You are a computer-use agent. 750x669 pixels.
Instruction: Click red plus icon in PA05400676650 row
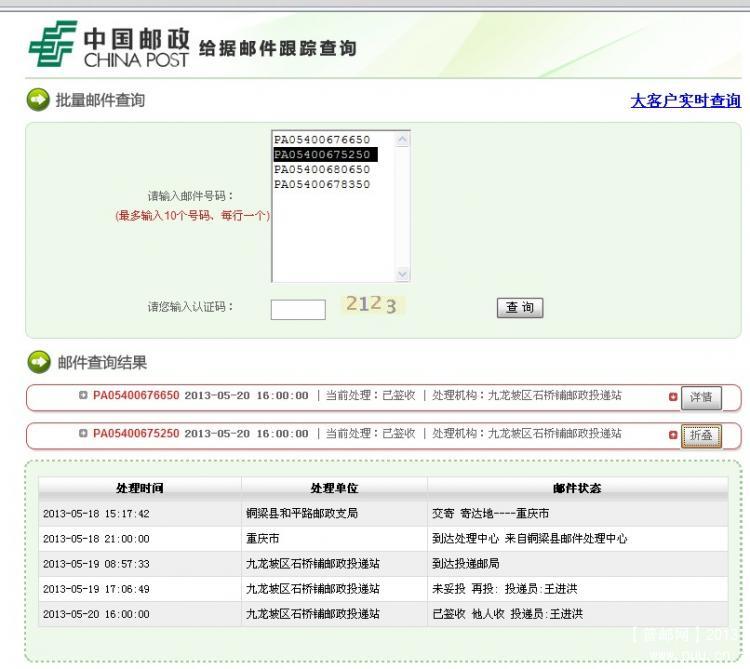673,396
